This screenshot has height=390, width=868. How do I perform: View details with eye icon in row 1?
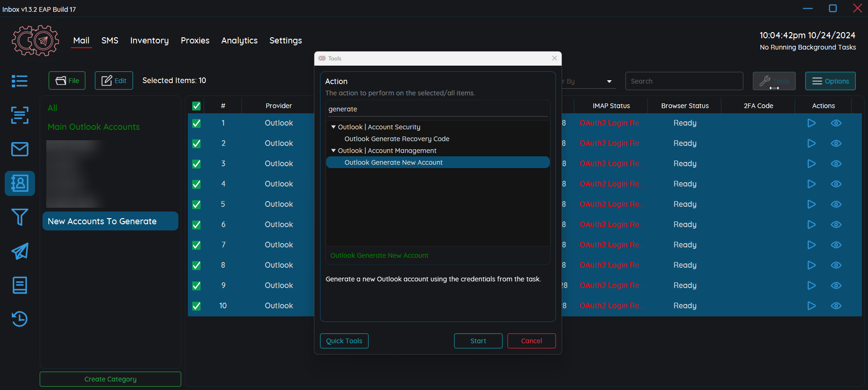(x=836, y=123)
